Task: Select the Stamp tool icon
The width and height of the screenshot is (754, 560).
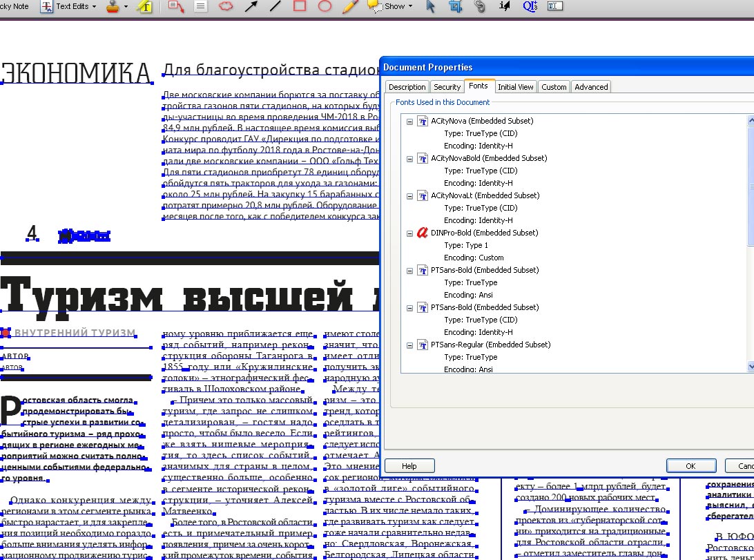Action: coord(113,7)
